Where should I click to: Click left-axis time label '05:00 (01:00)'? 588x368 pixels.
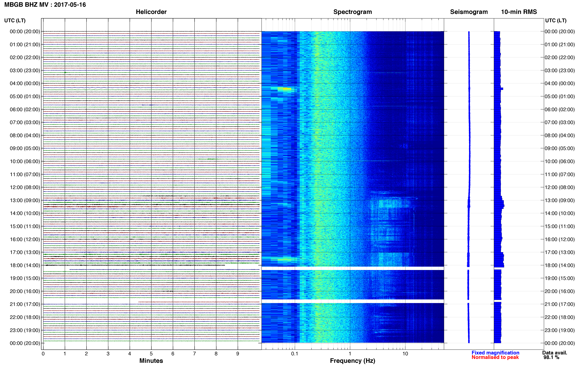point(25,96)
